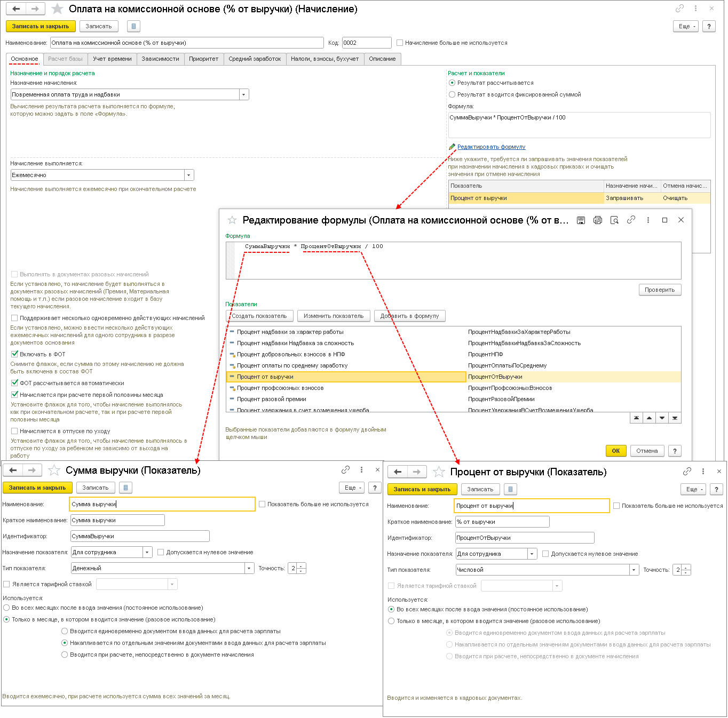The height and width of the screenshot is (718, 728).
Task: Open Назначение показателя dropdown in Сумма выручки
Action: click(147, 552)
